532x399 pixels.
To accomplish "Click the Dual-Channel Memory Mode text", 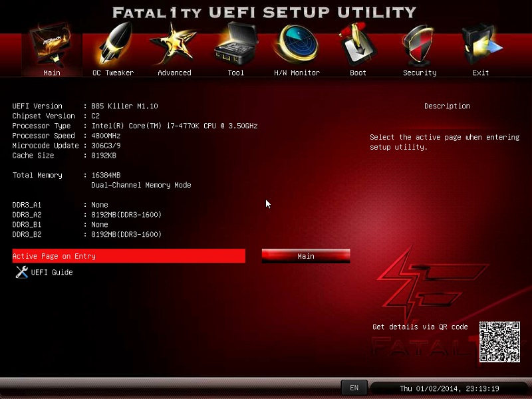I will pos(141,185).
